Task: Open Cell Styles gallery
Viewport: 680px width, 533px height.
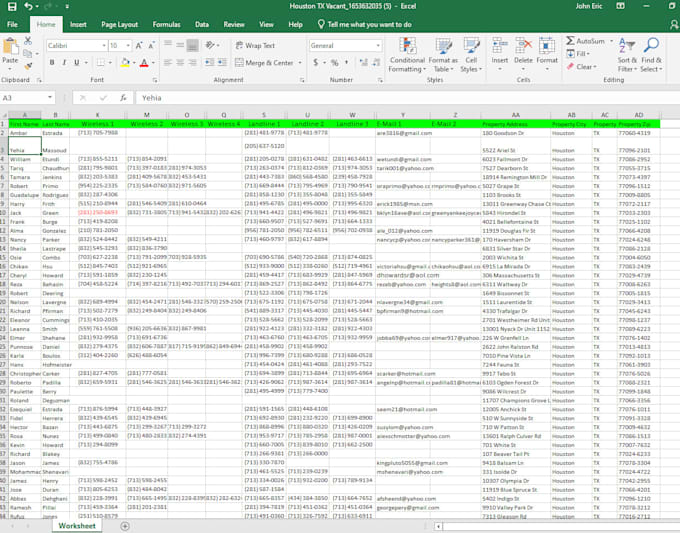Action: [x=471, y=55]
